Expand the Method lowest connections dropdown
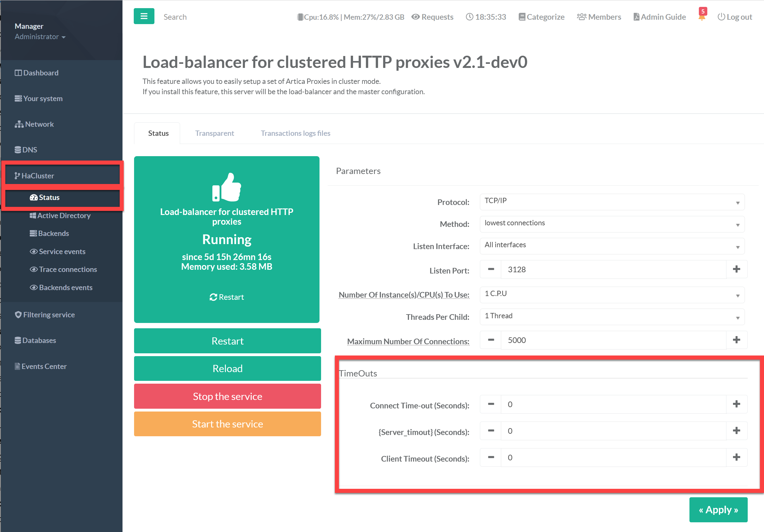764x532 pixels. point(611,224)
